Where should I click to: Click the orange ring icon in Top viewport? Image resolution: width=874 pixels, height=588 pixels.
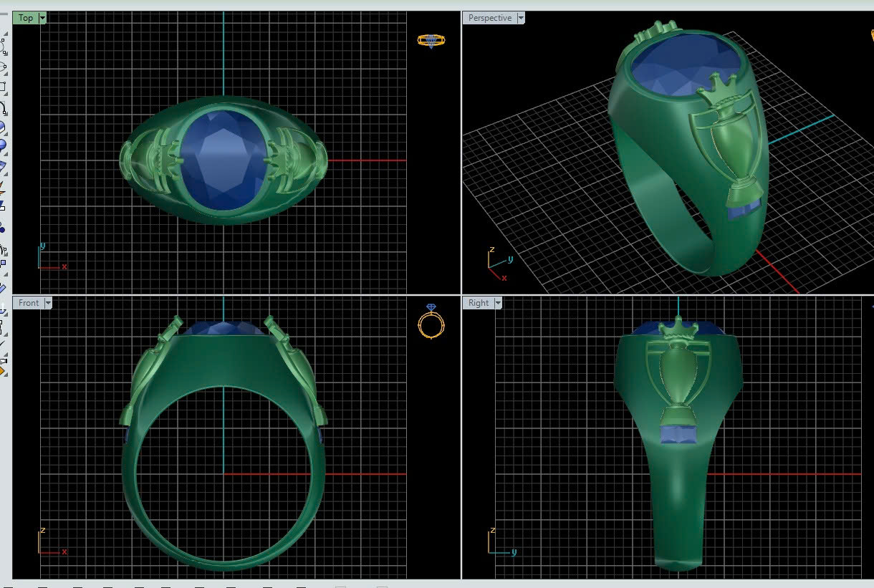431,41
